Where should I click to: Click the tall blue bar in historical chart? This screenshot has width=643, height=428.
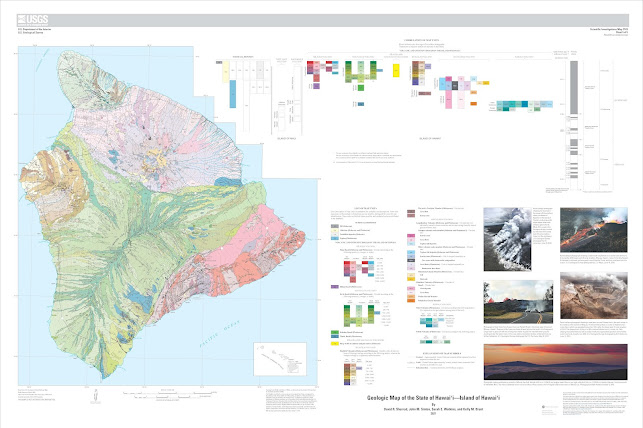coord(233,94)
